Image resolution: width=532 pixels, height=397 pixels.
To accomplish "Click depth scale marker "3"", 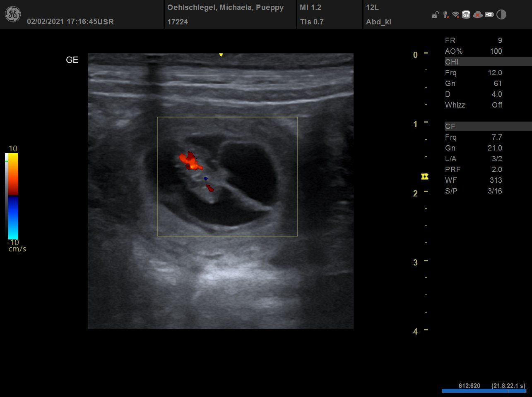I will point(415,263).
